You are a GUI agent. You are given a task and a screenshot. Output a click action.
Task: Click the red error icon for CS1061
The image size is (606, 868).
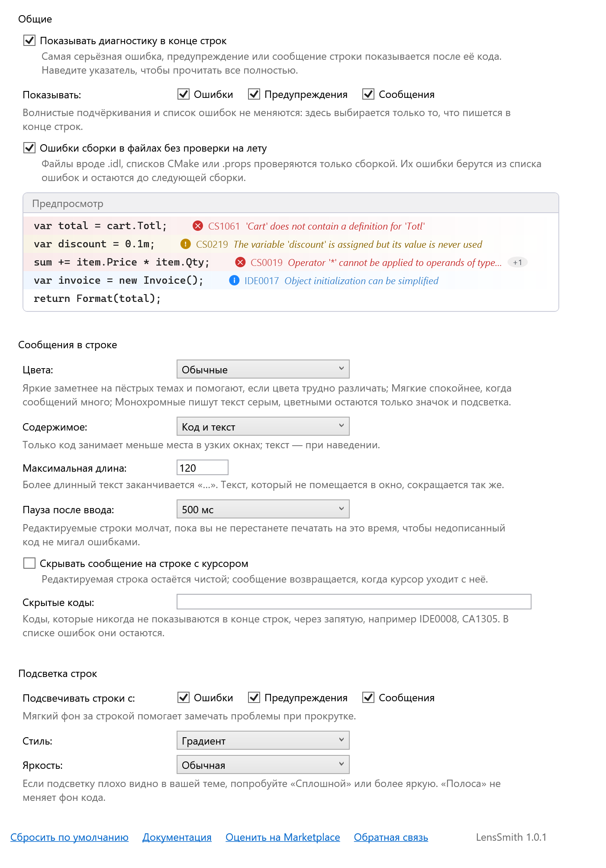pos(198,226)
